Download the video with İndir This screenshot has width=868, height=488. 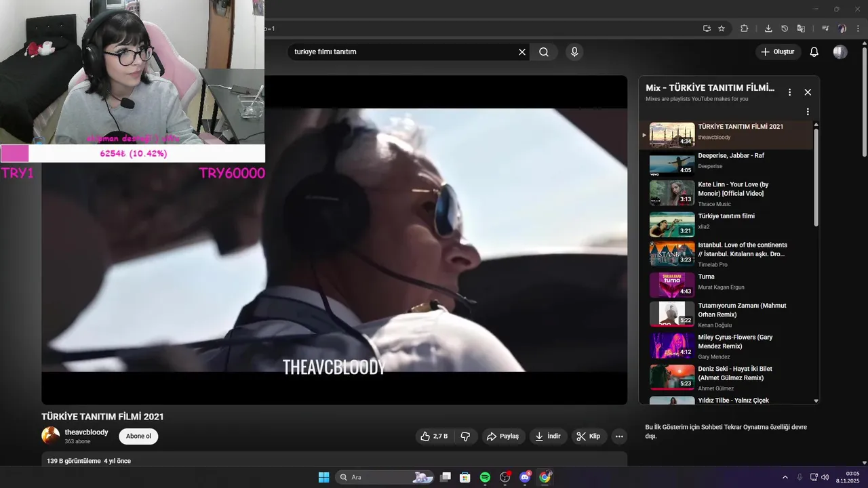[548, 436]
